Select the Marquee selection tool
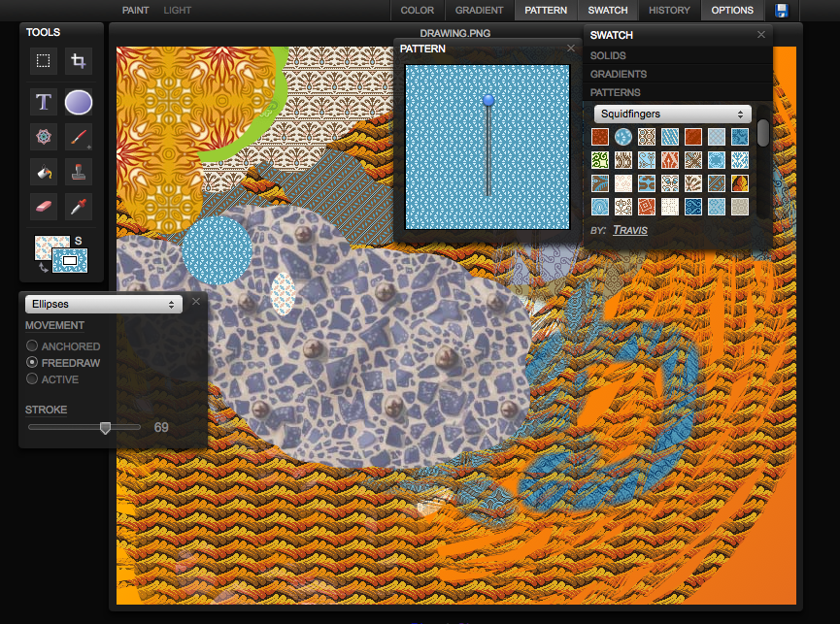Screen dimensions: 840x624 coord(44,61)
